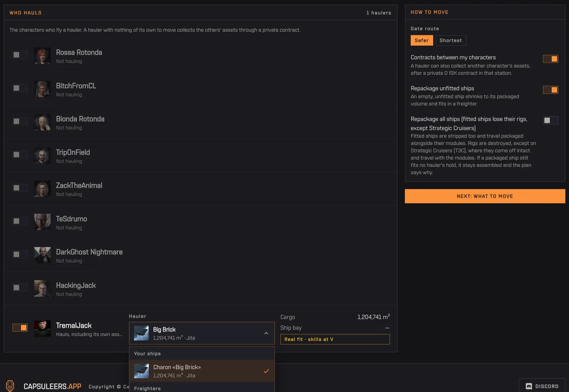The width and height of the screenshot is (569, 392).
Task: Toggle hauling for DarkGhost Nightmare
Action: [20, 254]
